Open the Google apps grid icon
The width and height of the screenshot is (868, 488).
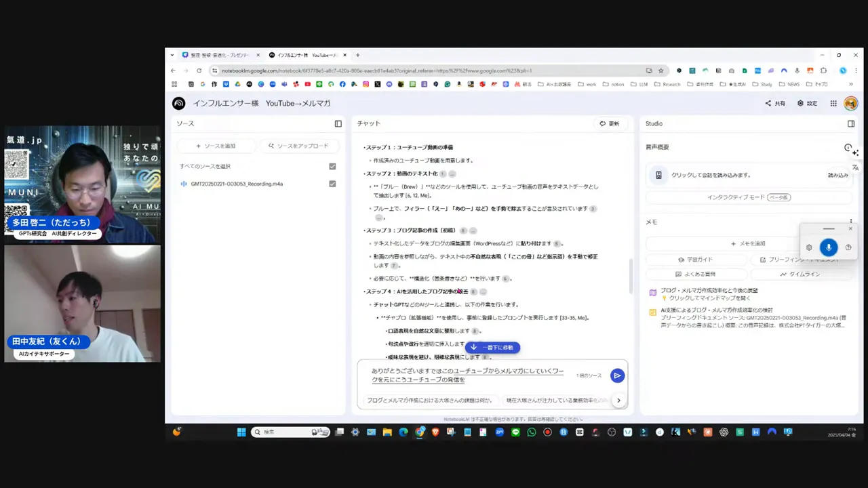[x=833, y=103]
